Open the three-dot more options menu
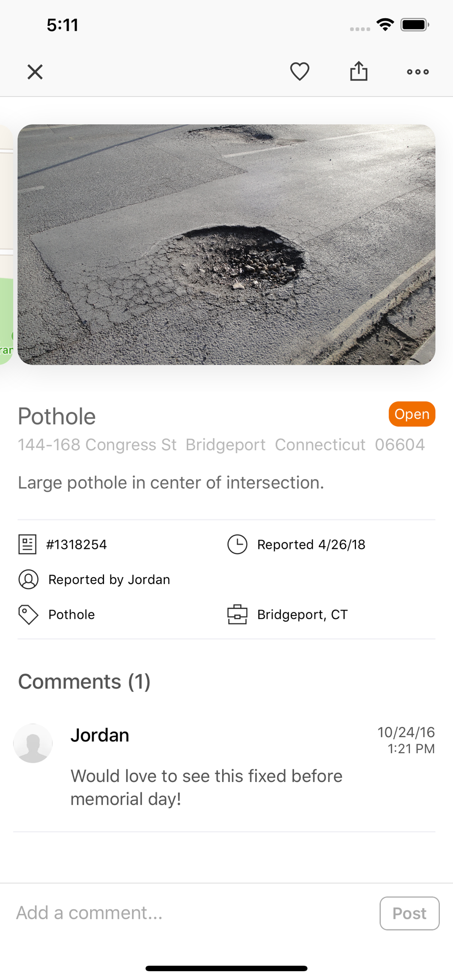Viewport: 453px width, 980px height. tap(418, 72)
